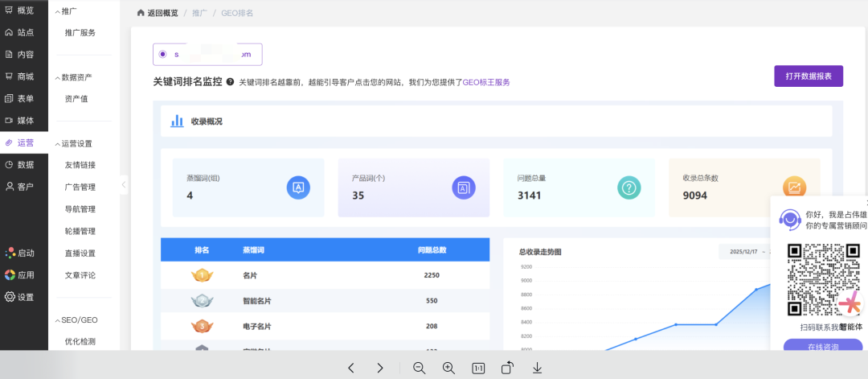Collapse the 运营设置 sidebar section
The width and height of the screenshot is (868, 379).
[x=57, y=143]
